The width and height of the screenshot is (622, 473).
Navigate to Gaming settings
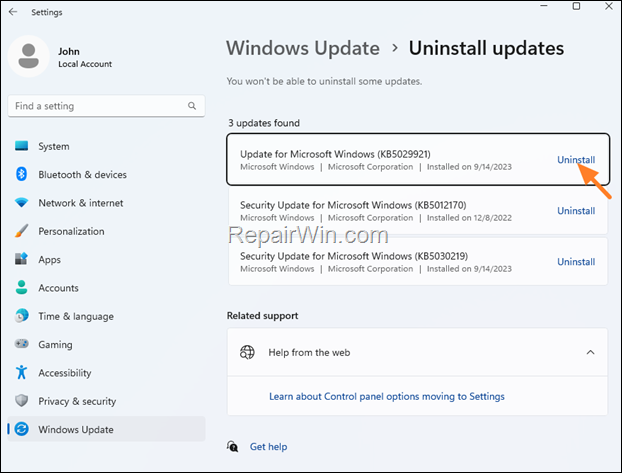pos(106,344)
